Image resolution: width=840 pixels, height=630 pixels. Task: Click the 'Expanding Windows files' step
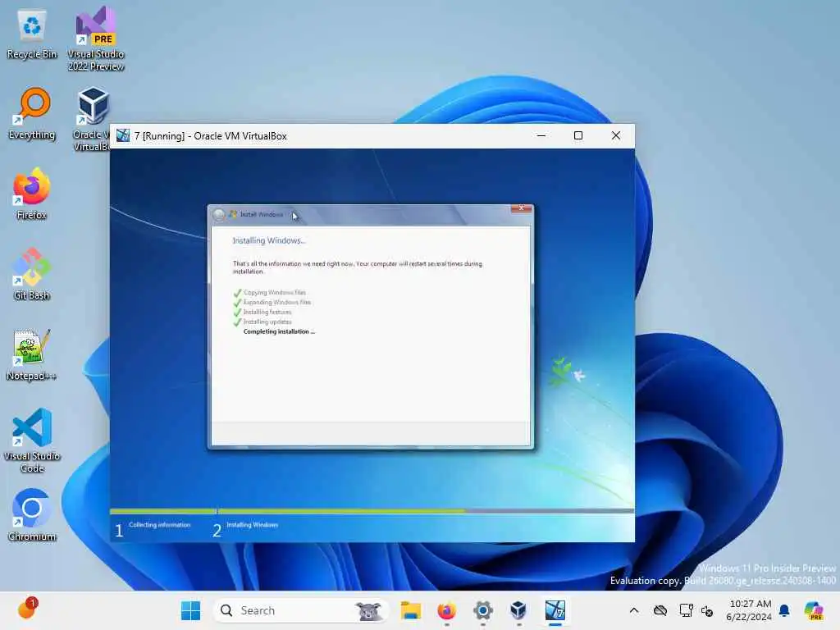277,302
